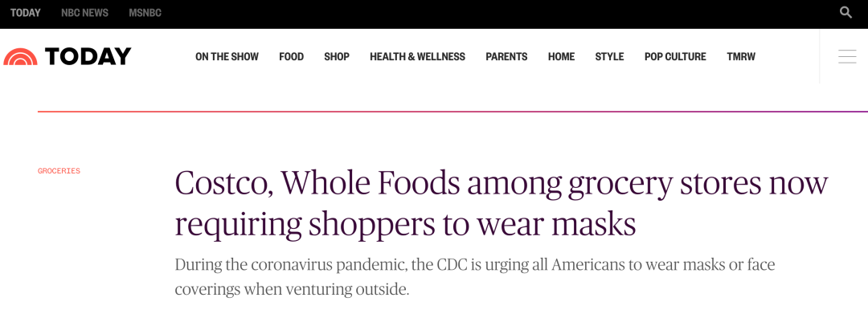Viewport: 868px width, 318px height.
Task: Click the GROCERIES category label
Action: coord(59,171)
